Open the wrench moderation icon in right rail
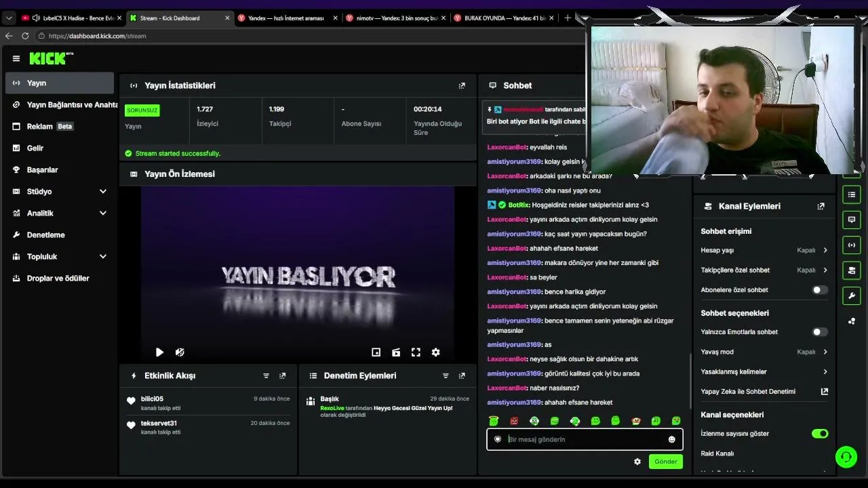Screen dimensions: 868x488 click(852, 296)
